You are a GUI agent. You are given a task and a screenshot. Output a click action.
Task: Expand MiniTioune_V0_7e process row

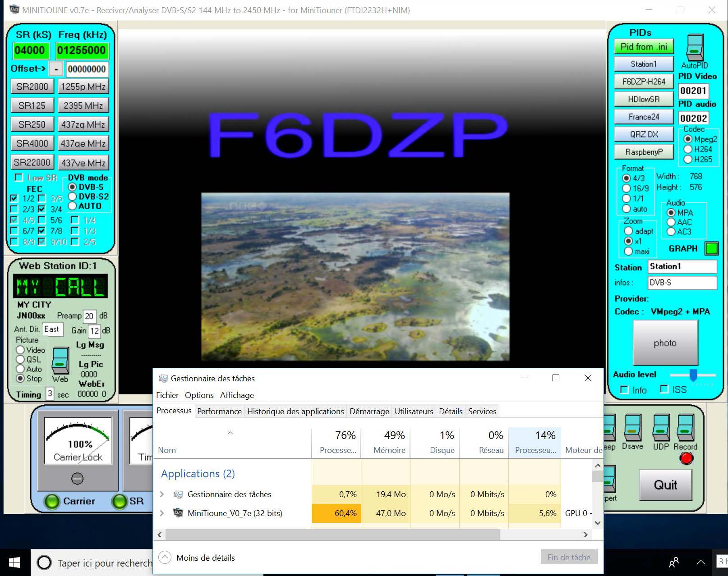coord(162,513)
